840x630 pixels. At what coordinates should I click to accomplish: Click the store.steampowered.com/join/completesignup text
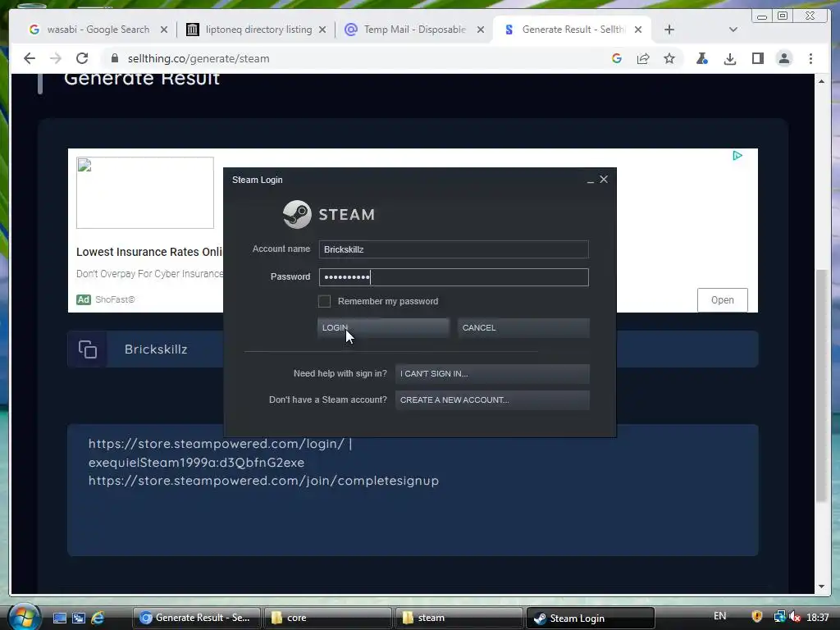[x=263, y=481]
